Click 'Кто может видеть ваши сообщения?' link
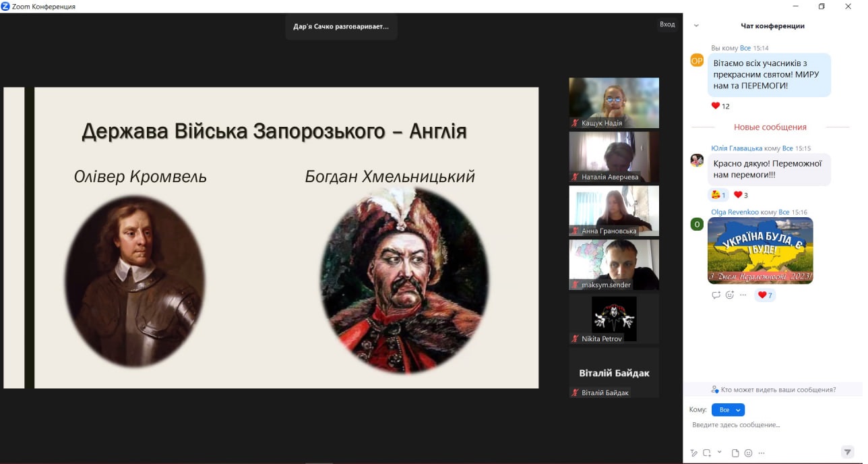This screenshot has width=868, height=464. [773, 390]
